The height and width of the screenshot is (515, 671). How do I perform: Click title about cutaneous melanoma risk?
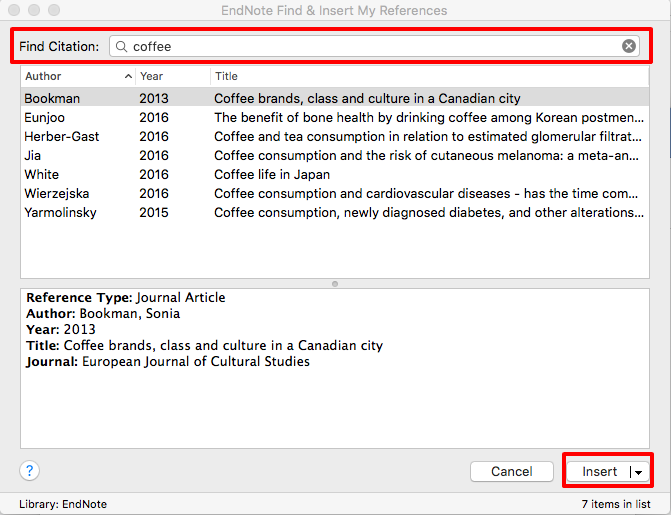427,156
